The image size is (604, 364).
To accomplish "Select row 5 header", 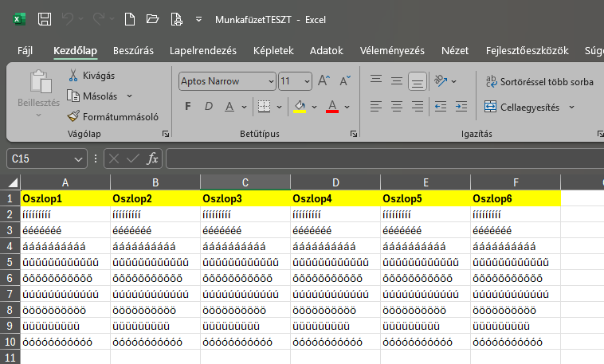I will coord(10,262).
